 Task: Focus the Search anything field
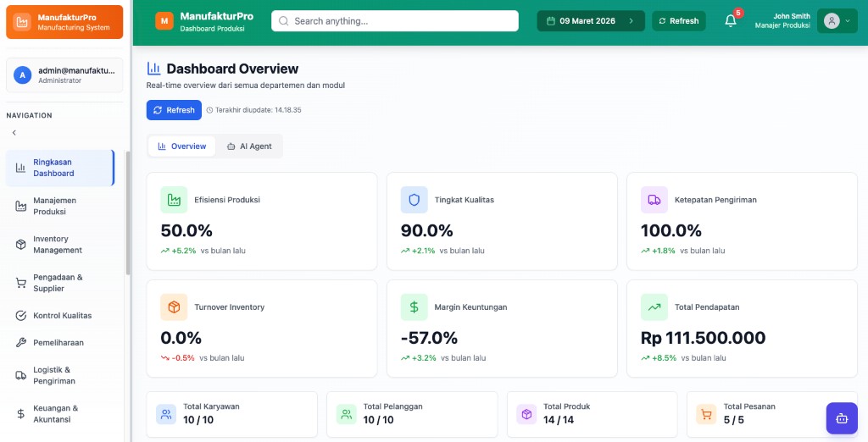[x=395, y=21]
